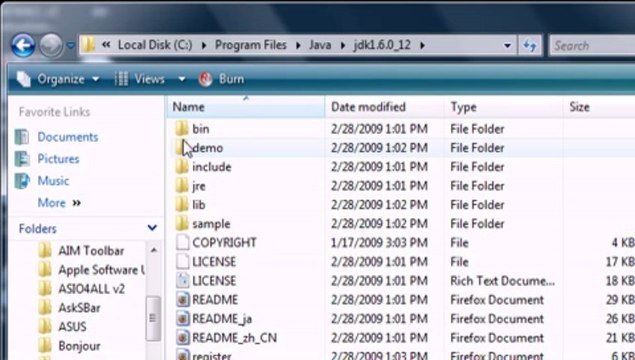Select the include folder icon
Screen dimensions: 635x360
(x=182, y=167)
